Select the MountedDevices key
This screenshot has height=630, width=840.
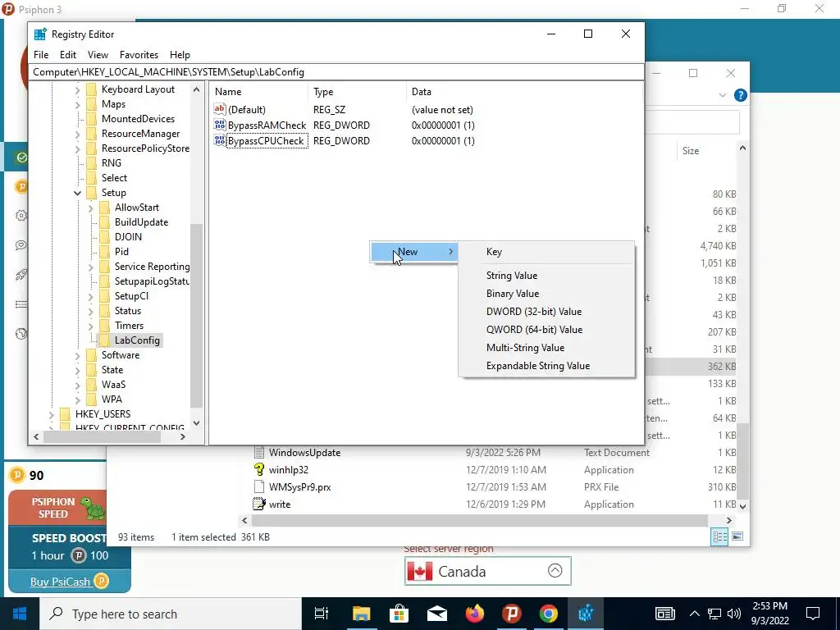click(138, 119)
